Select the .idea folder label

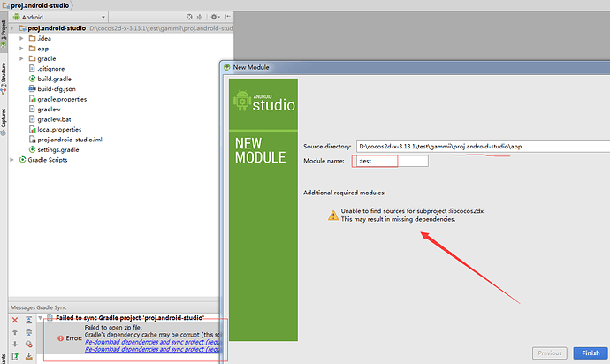pyautogui.click(x=44, y=38)
